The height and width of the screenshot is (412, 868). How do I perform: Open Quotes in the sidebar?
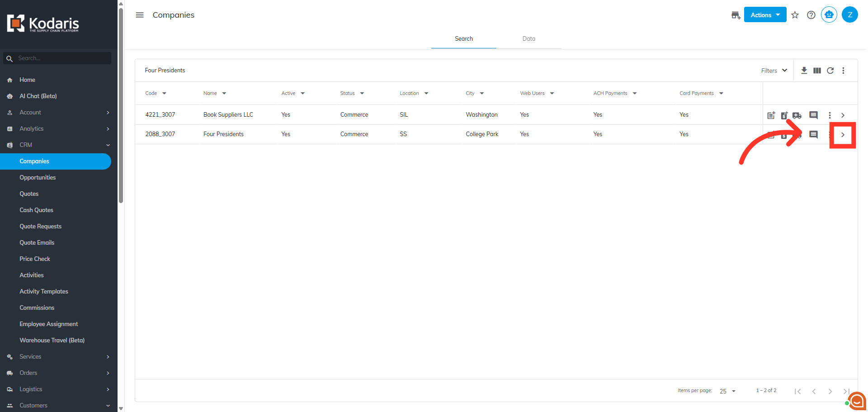[29, 194]
